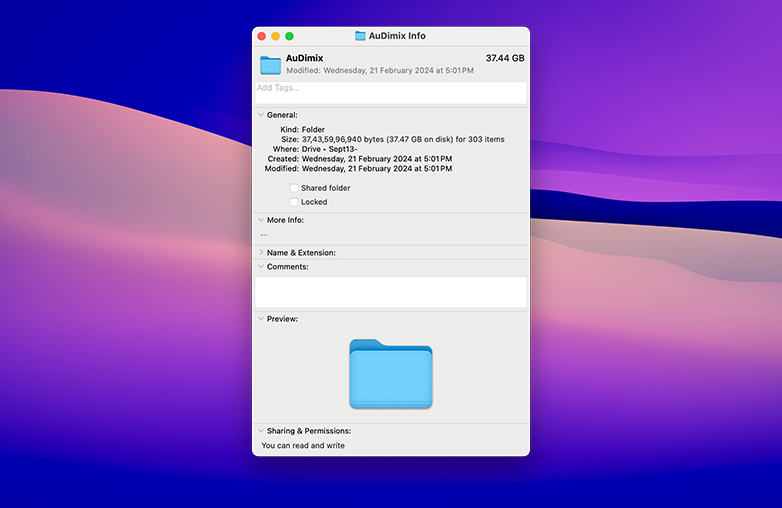Select the AuDimix folder name text

305,58
